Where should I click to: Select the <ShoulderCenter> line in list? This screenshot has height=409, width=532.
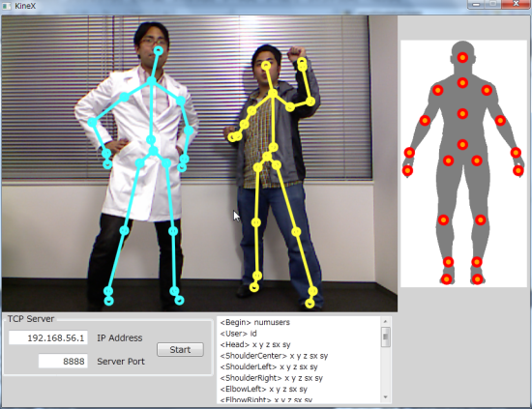tap(274, 356)
